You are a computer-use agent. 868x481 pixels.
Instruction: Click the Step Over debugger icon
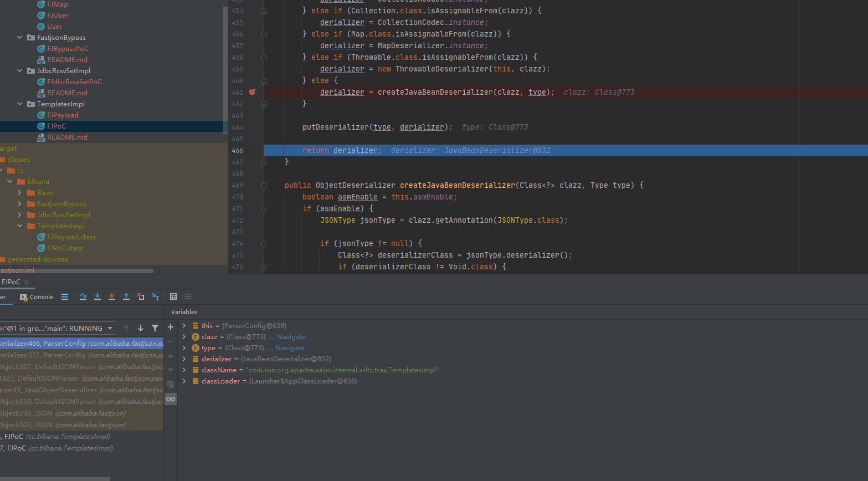(83, 297)
